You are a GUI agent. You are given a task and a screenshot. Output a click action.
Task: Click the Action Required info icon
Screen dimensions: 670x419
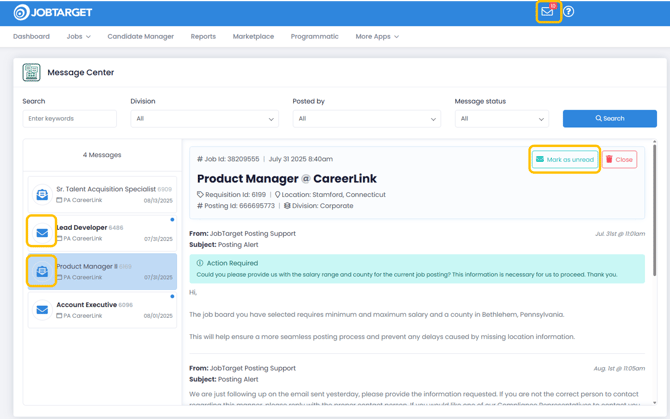tap(200, 263)
